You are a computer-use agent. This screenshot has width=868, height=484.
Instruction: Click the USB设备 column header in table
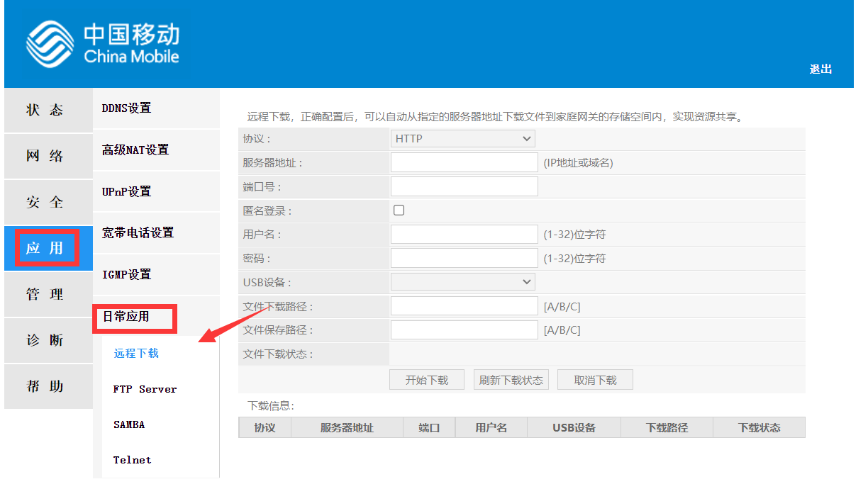(574, 427)
